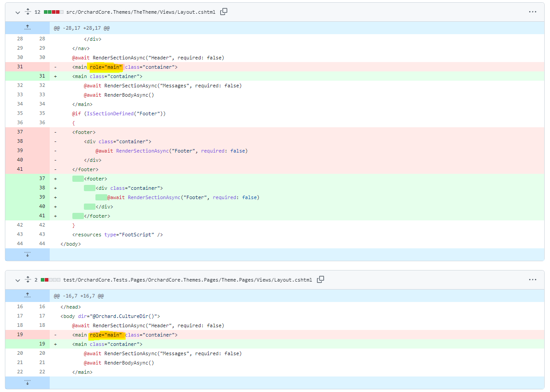Open options menu for Theme.Pages Layout.cshtml
Viewport: 550px width, 392px height.
pos(533,280)
